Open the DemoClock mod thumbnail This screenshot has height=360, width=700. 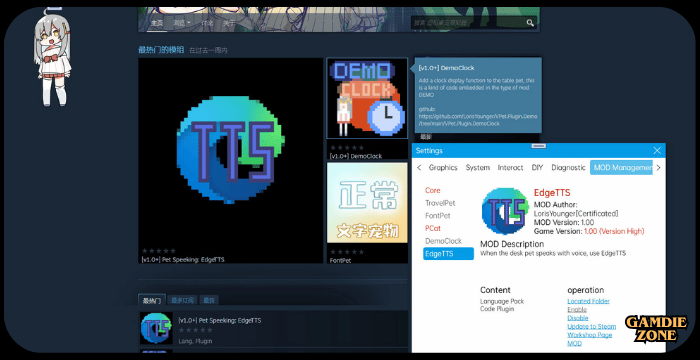[367, 98]
